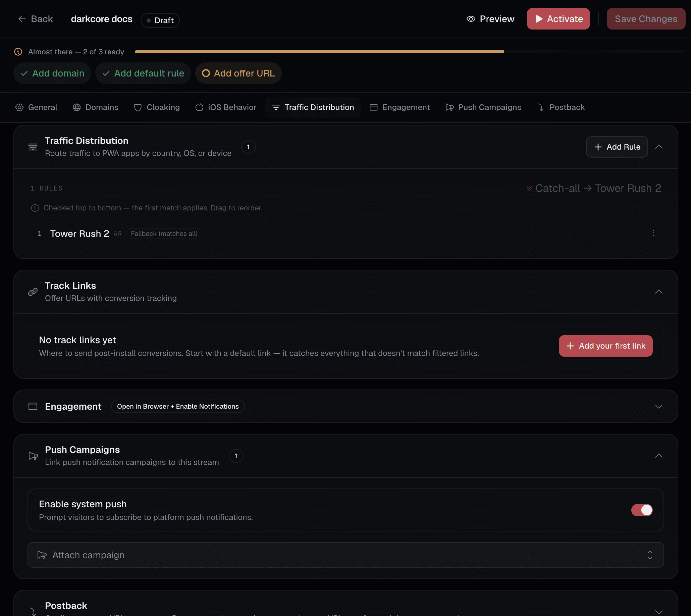Click the Fallback (matches all) tag
Image resolution: width=691 pixels, height=616 pixels.
click(x=164, y=234)
